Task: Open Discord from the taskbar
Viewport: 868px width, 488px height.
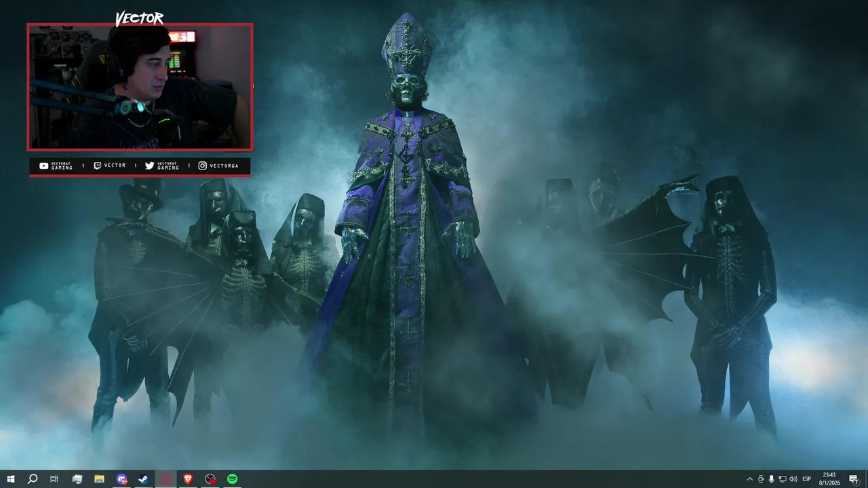Action: coord(121,479)
